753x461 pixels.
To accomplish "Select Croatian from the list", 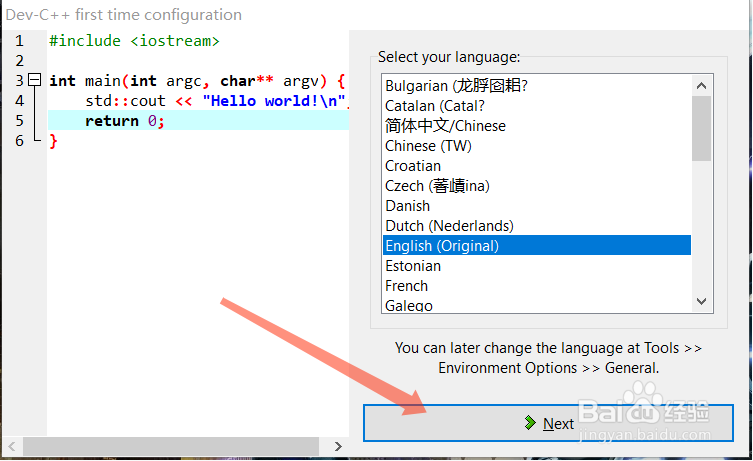I will click(536, 166).
